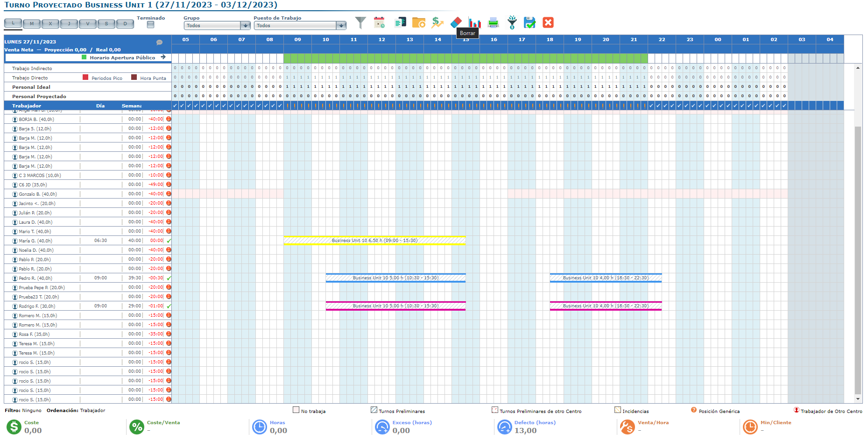Open the bar chart icon
Viewport: 868px width, 441px height.
[475, 22]
